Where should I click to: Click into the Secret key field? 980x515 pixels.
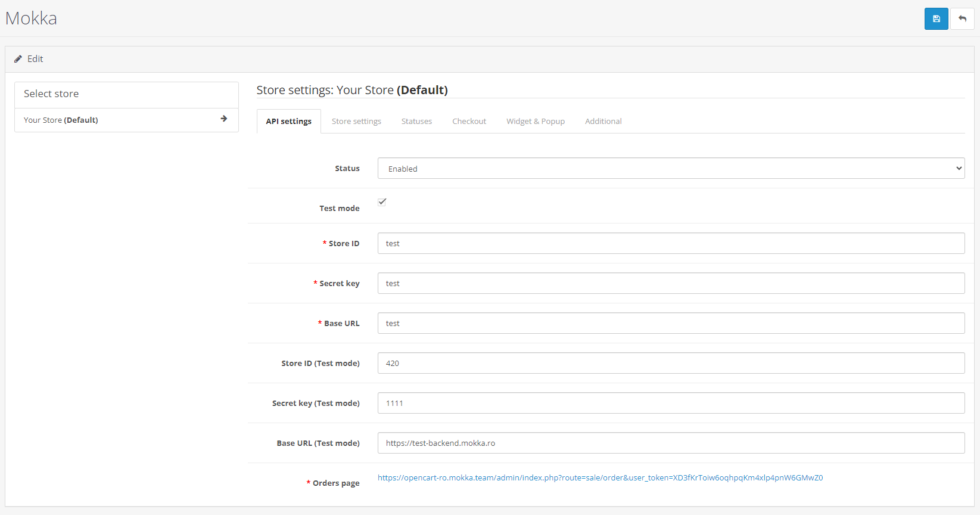671,283
